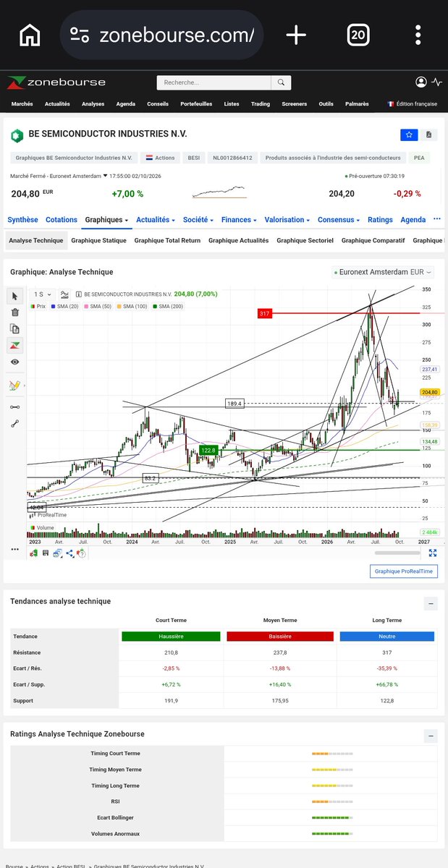
Task: Switch to Graphique Total Return tab
Action: click(167, 241)
